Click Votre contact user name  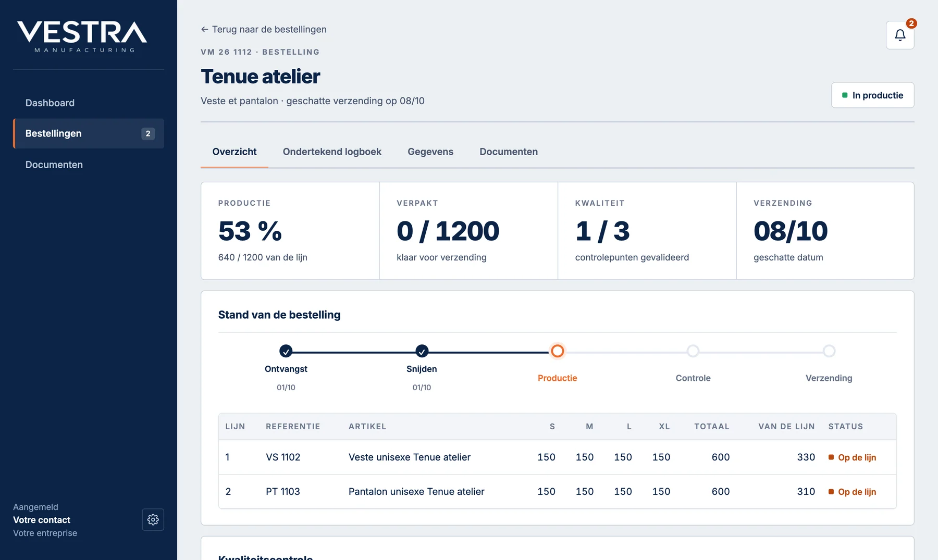[x=42, y=520]
